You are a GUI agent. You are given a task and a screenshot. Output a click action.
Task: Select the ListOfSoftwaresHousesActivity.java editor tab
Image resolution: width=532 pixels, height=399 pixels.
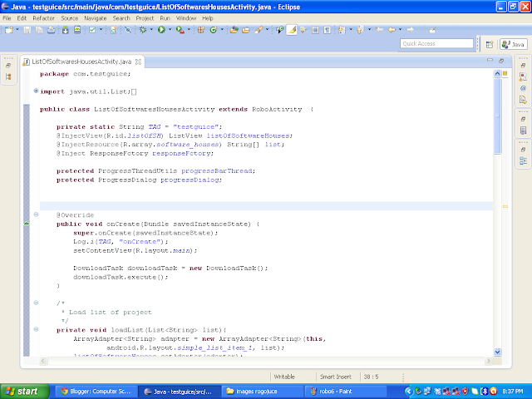pyautogui.click(x=81, y=62)
